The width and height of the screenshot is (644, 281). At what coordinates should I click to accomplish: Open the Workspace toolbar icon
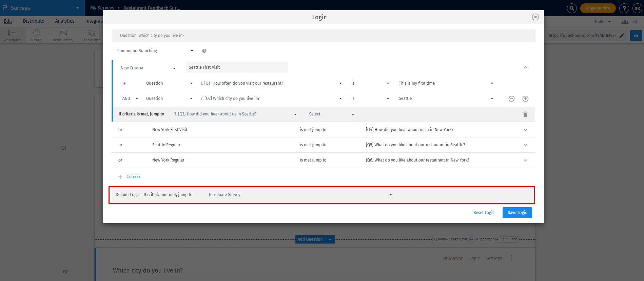tap(12, 35)
